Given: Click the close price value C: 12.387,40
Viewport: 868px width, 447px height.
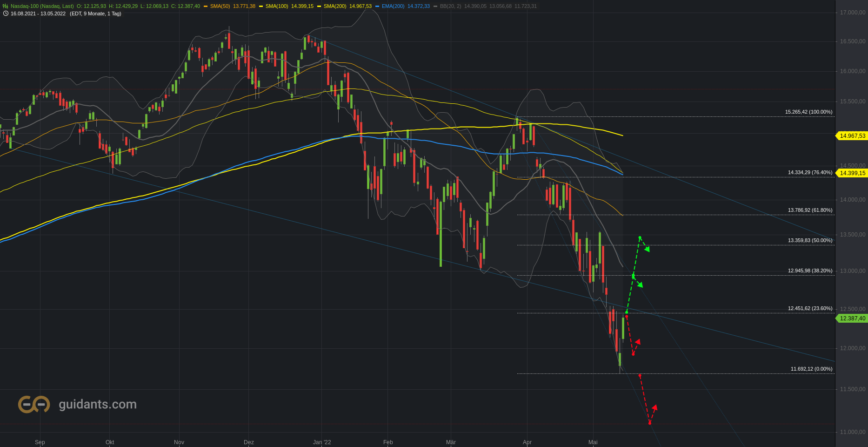Looking at the screenshot, I should pos(186,7).
